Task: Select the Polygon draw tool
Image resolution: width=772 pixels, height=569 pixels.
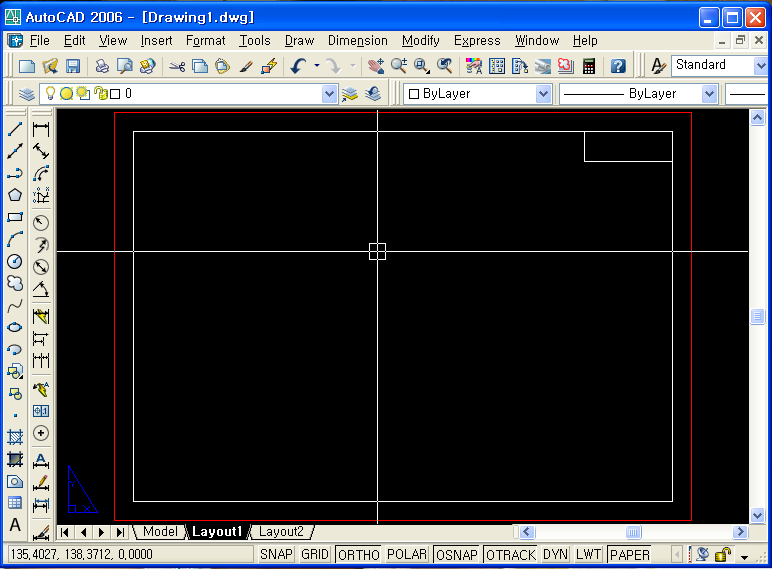Action: [x=15, y=195]
